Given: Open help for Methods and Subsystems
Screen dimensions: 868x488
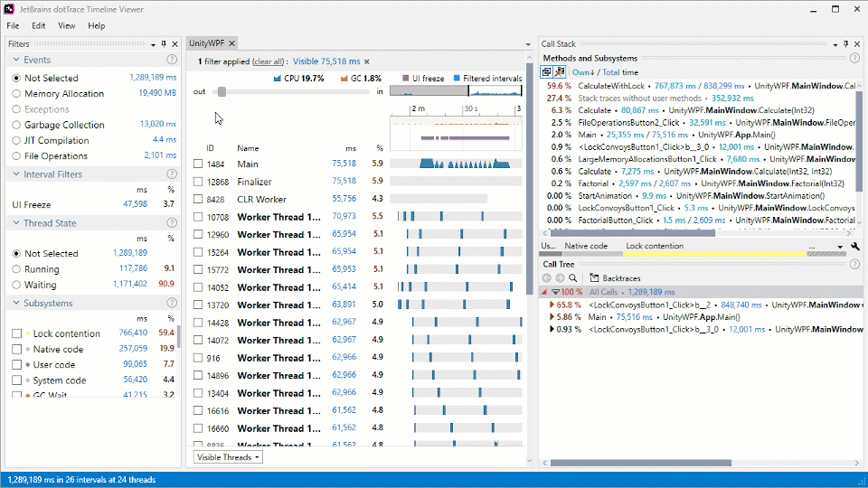Looking at the screenshot, I should tap(854, 59).
